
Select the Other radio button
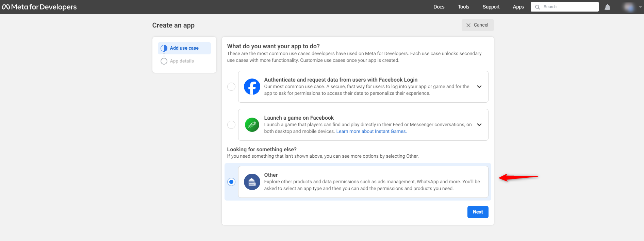pyautogui.click(x=231, y=182)
